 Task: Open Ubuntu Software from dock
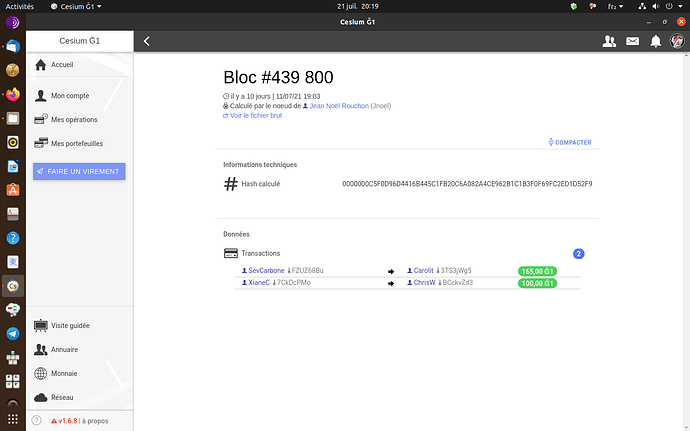tap(13, 190)
